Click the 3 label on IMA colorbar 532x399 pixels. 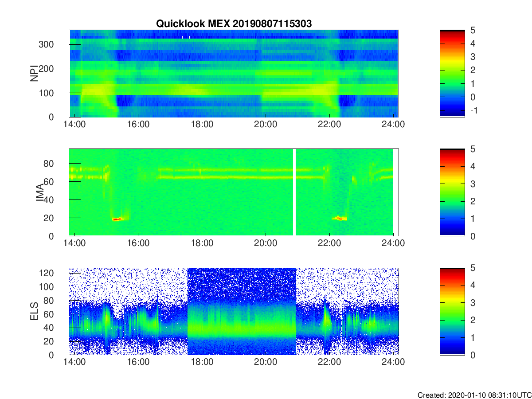[x=472, y=184]
